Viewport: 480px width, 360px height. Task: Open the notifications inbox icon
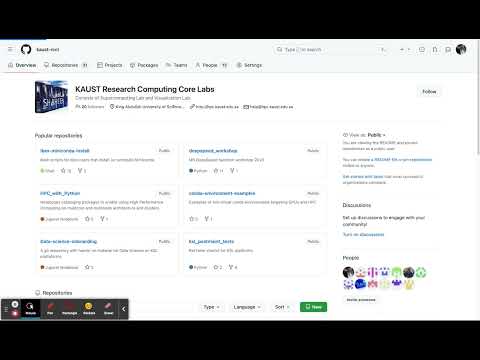(x=448, y=50)
